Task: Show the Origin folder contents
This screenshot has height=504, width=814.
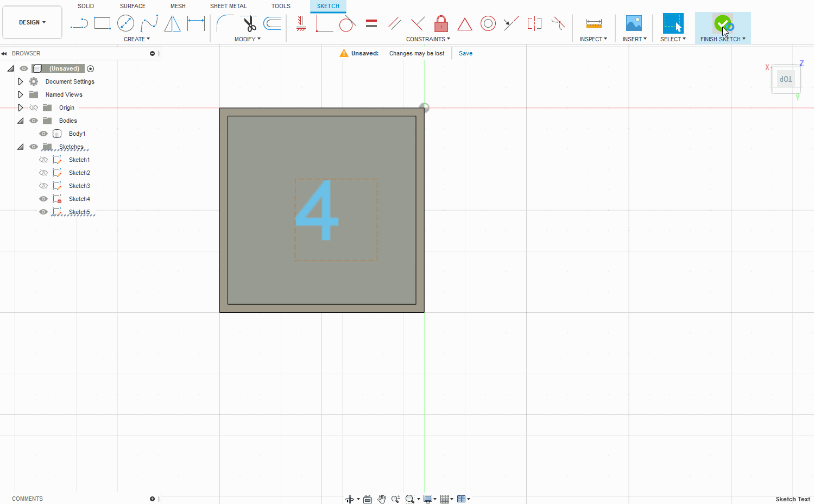Action: (x=20, y=107)
